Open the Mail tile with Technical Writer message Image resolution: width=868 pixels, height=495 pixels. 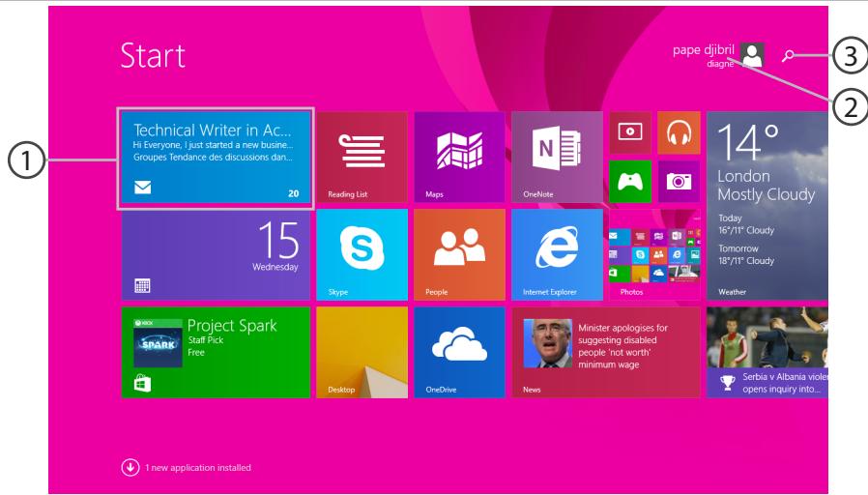tap(216, 159)
